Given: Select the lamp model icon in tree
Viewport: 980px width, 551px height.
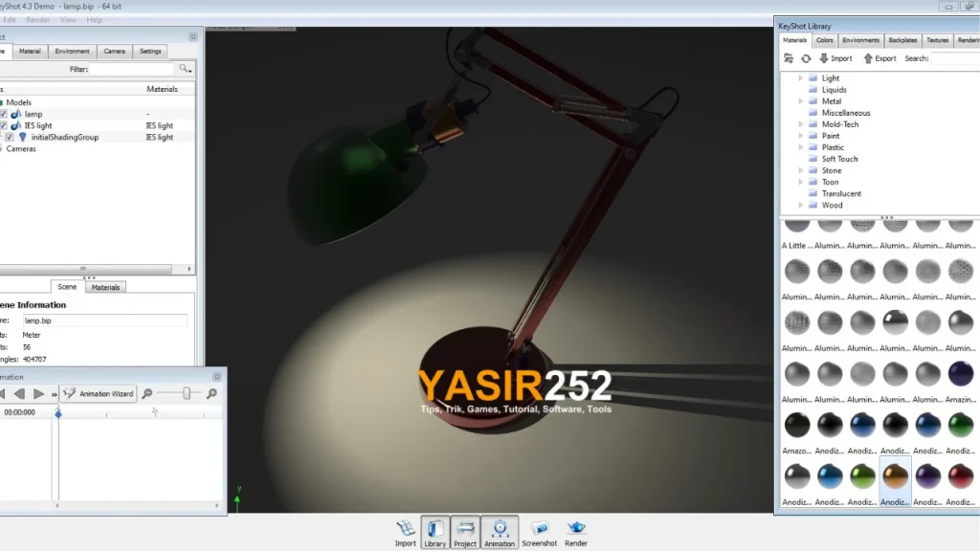Looking at the screenshot, I should click(16, 114).
